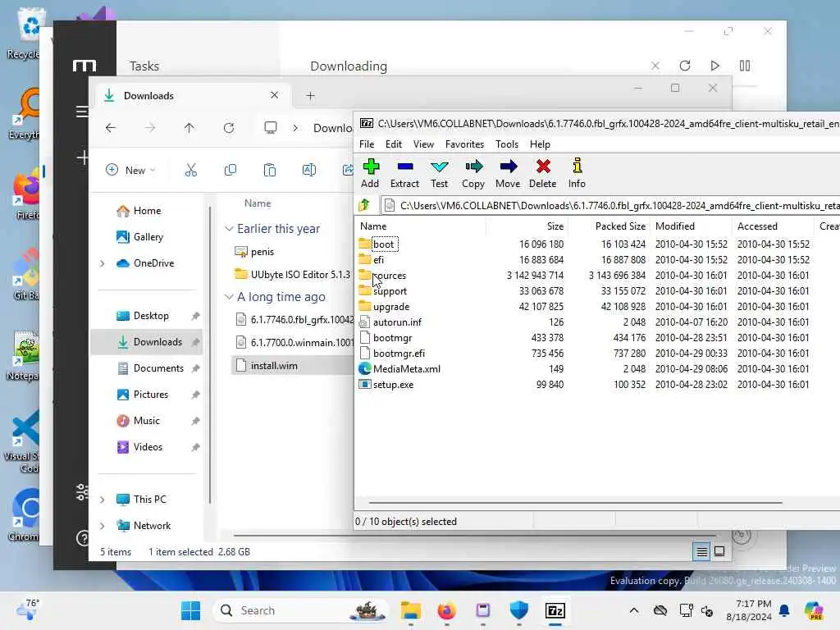Collapse the A long time ago group
Viewport: 840px width, 630px height.
tap(230, 297)
